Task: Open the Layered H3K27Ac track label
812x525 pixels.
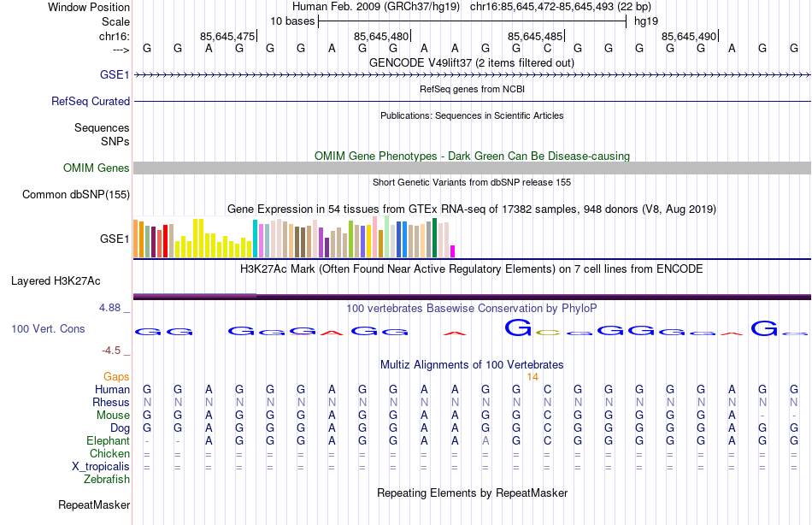Action: click(x=56, y=281)
